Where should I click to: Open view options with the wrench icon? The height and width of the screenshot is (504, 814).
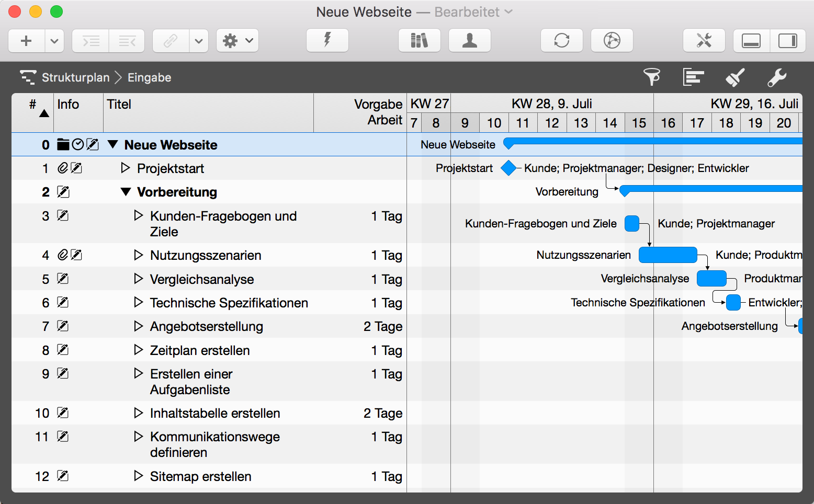(x=777, y=77)
